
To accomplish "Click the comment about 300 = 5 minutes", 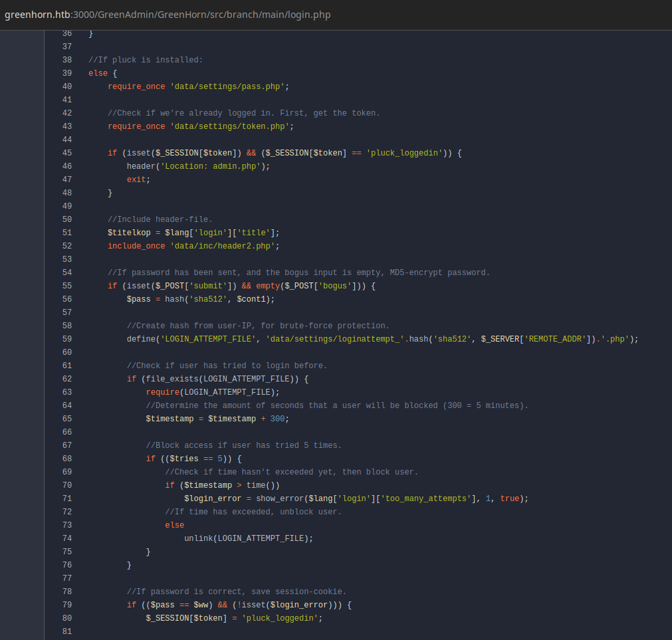I will pos(337,405).
